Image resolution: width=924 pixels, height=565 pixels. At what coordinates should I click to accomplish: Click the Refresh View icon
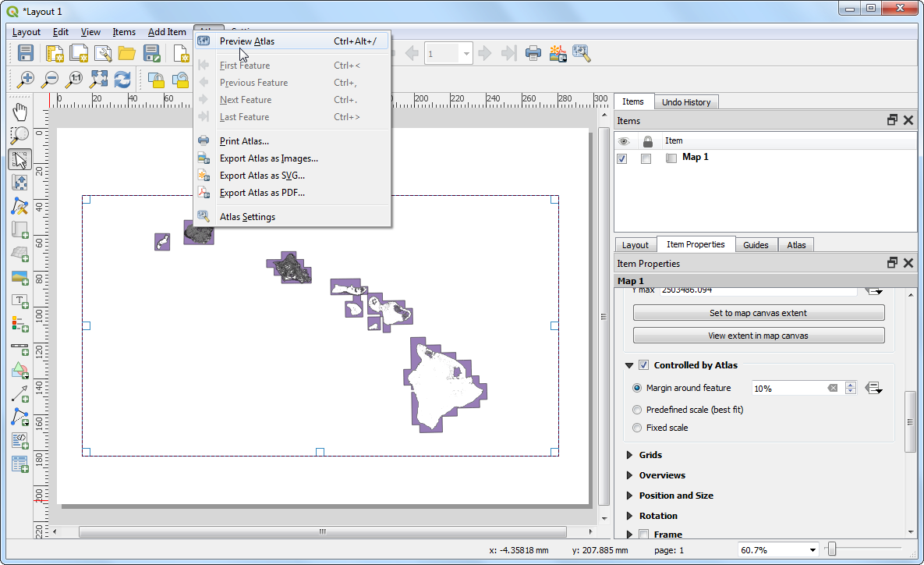[122, 79]
